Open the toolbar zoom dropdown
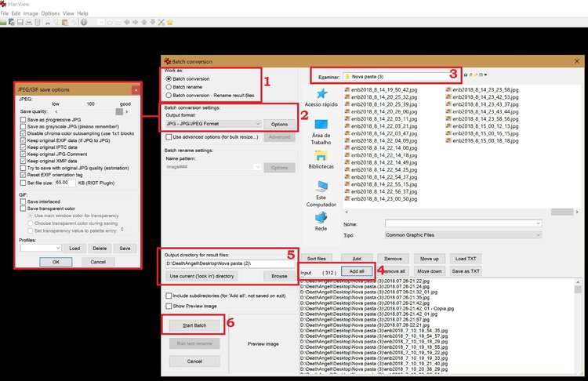The image size is (588, 381). point(101,22)
